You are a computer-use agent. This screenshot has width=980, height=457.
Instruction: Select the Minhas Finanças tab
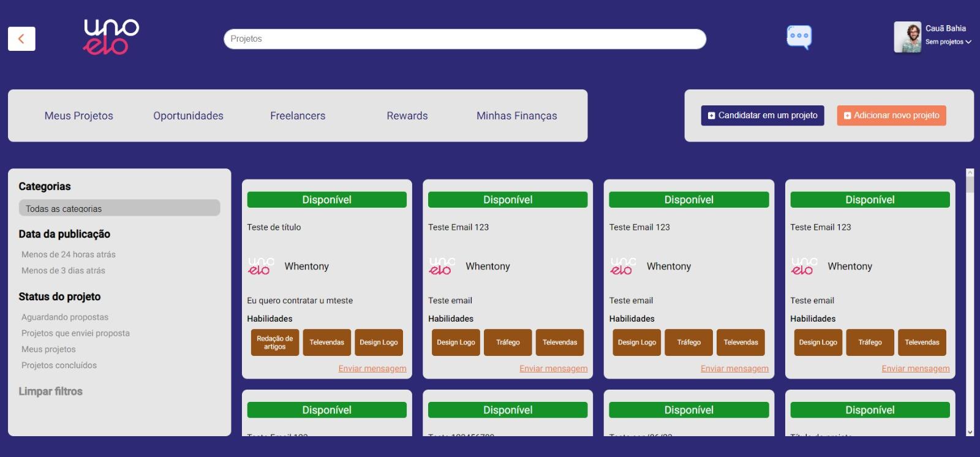point(517,116)
